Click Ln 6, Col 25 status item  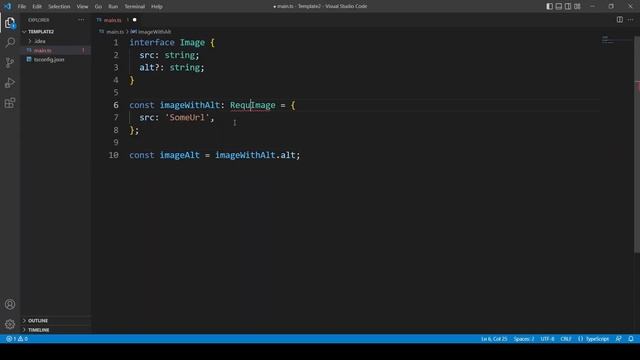[494, 339]
